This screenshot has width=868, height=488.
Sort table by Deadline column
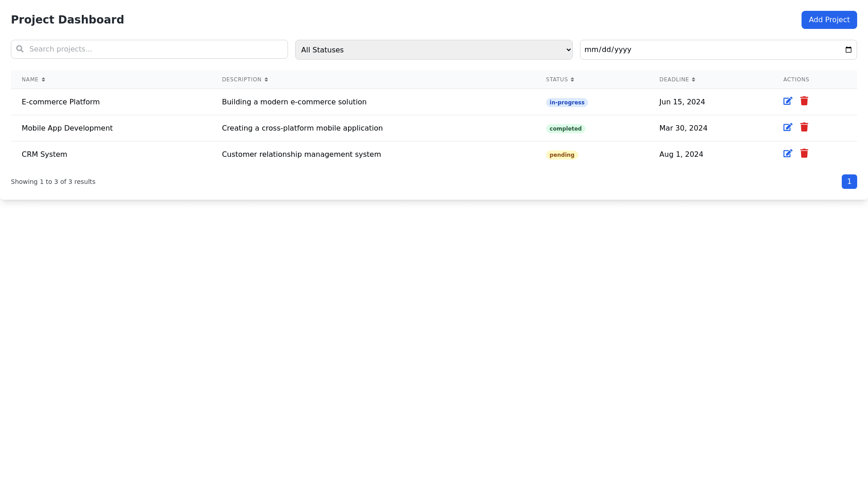677,80
